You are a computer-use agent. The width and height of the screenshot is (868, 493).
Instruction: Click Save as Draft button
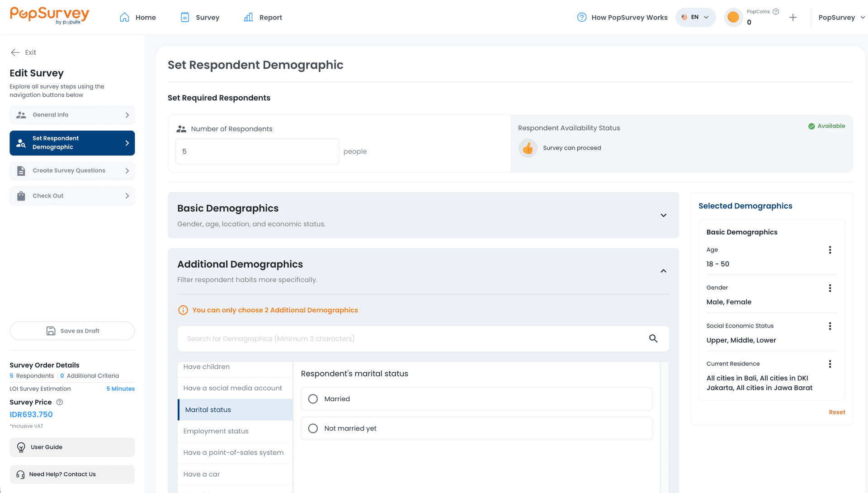72,331
